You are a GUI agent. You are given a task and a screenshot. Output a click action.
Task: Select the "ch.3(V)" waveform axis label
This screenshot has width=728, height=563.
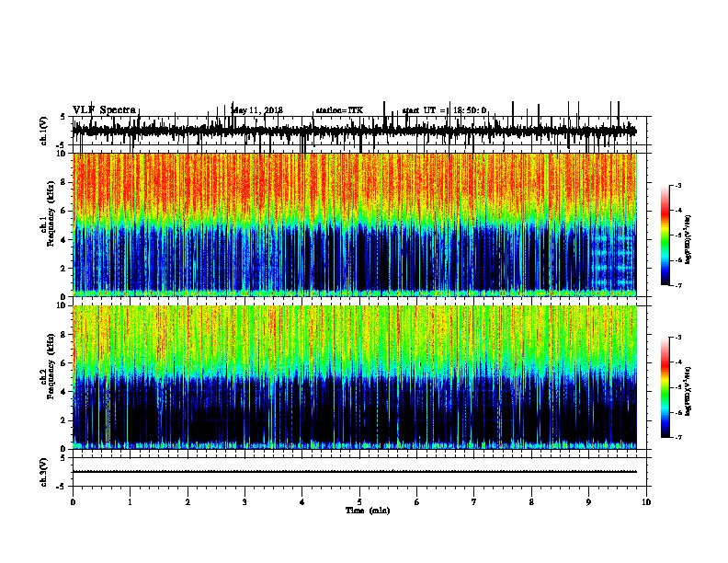coord(44,472)
